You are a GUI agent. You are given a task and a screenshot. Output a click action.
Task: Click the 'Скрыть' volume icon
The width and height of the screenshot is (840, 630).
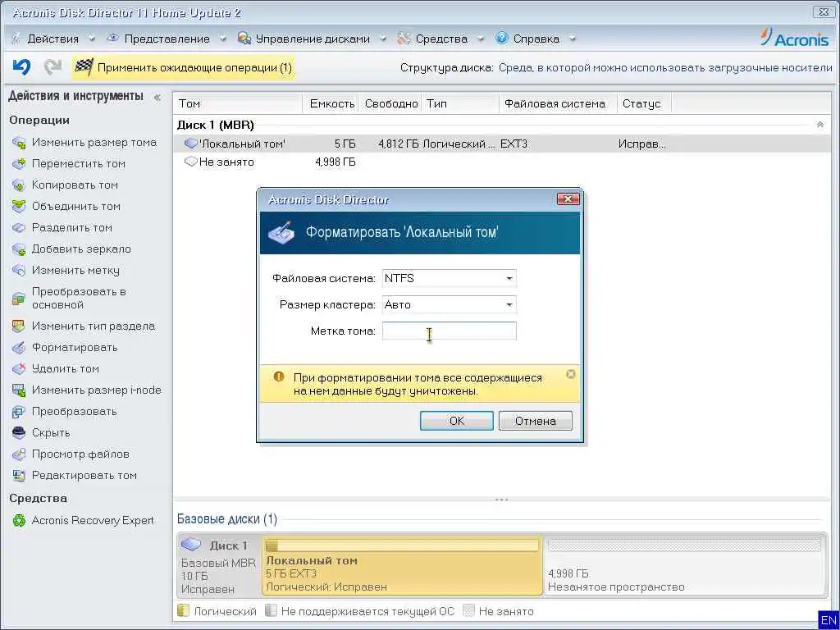19,433
